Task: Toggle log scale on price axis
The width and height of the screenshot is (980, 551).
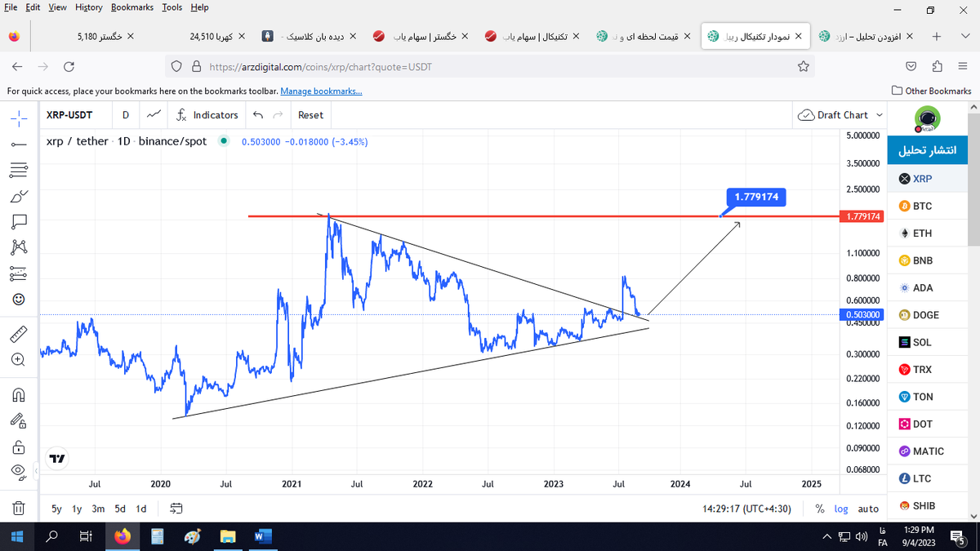Action: [841, 509]
